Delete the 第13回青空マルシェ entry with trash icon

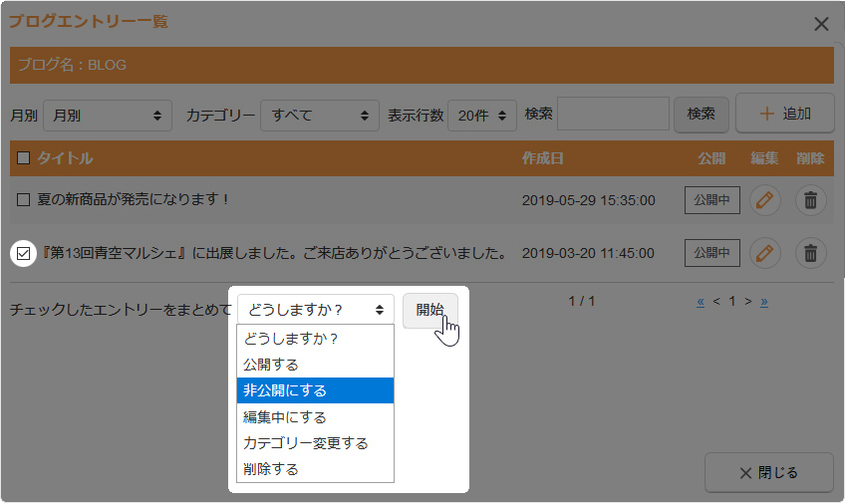click(810, 253)
